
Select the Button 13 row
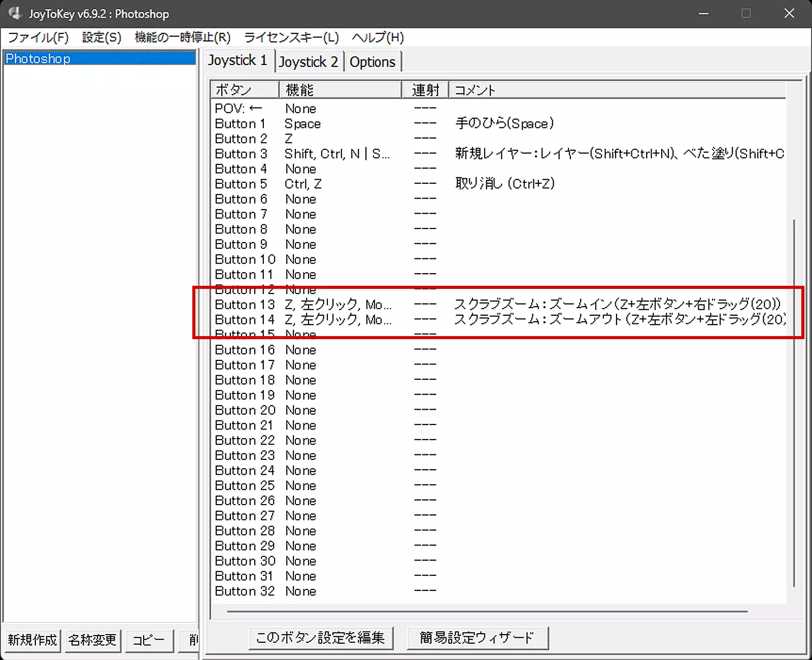point(498,305)
